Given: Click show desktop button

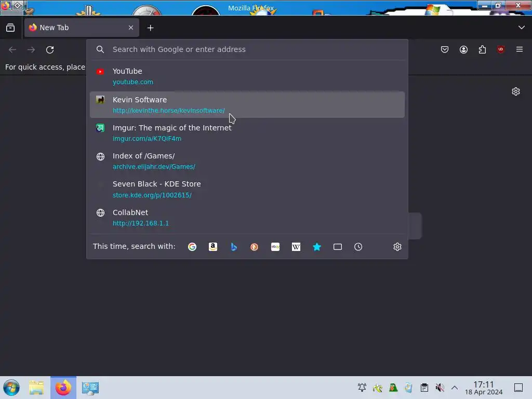Looking at the screenshot, I should pyautogui.click(x=518, y=388).
